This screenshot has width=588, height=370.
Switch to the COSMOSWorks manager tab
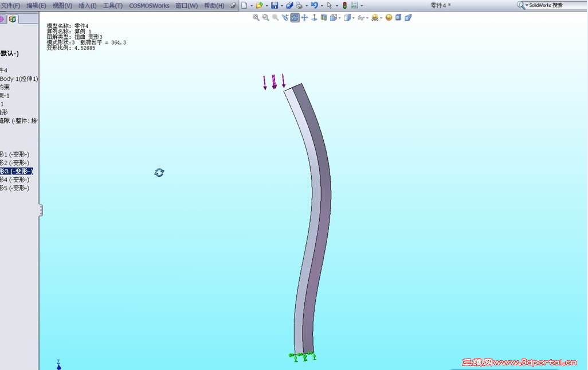[13, 19]
